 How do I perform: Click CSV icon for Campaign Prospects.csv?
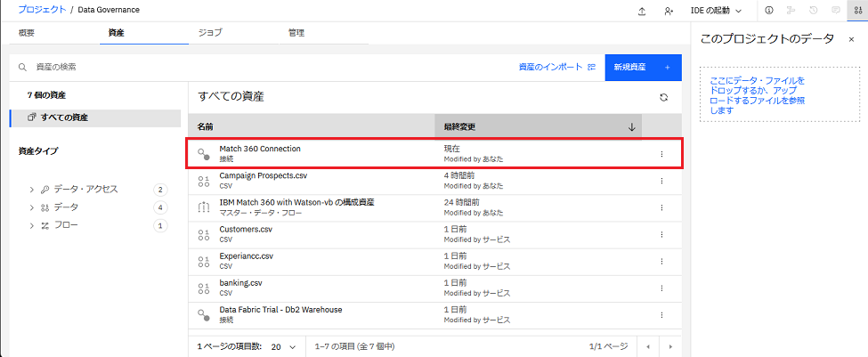[x=204, y=181]
